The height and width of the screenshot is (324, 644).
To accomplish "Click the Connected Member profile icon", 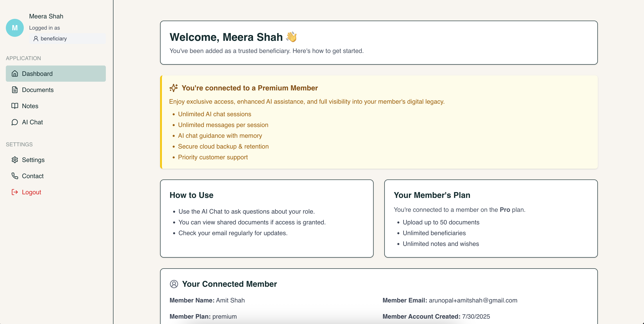I will click(x=174, y=284).
